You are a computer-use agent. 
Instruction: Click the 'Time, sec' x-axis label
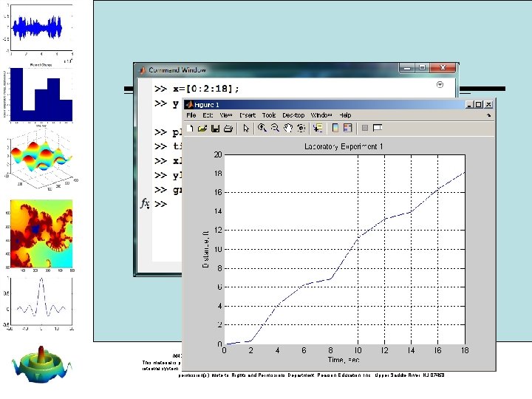(x=344, y=360)
